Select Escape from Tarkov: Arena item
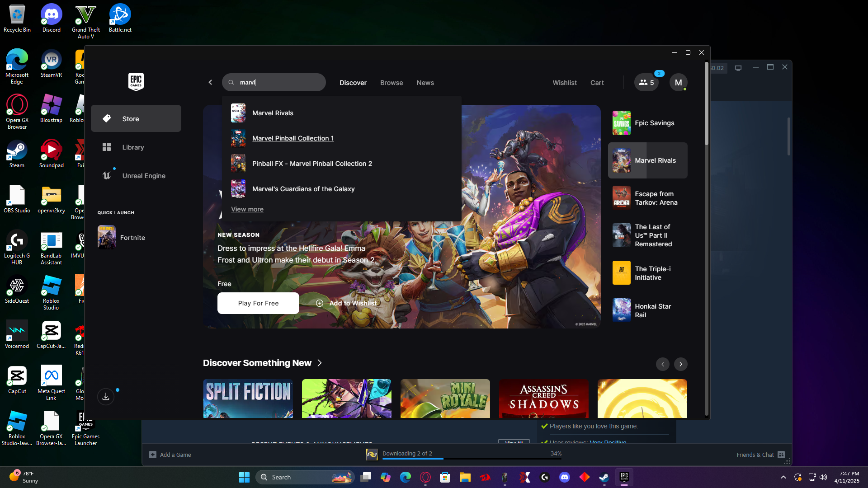Screen dimensions: 868x488 [647, 198]
